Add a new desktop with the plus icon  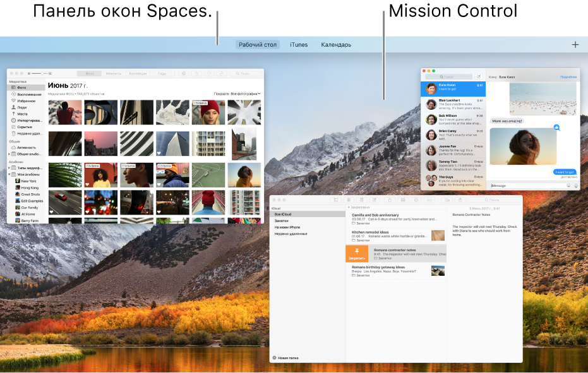(575, 45)
